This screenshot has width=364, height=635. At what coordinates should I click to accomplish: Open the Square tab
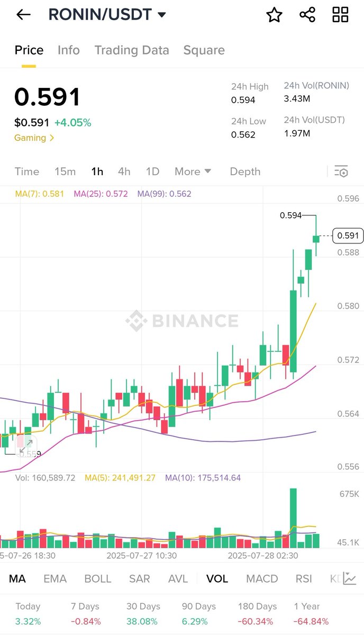pyautogui.click(x=204, y=50)
